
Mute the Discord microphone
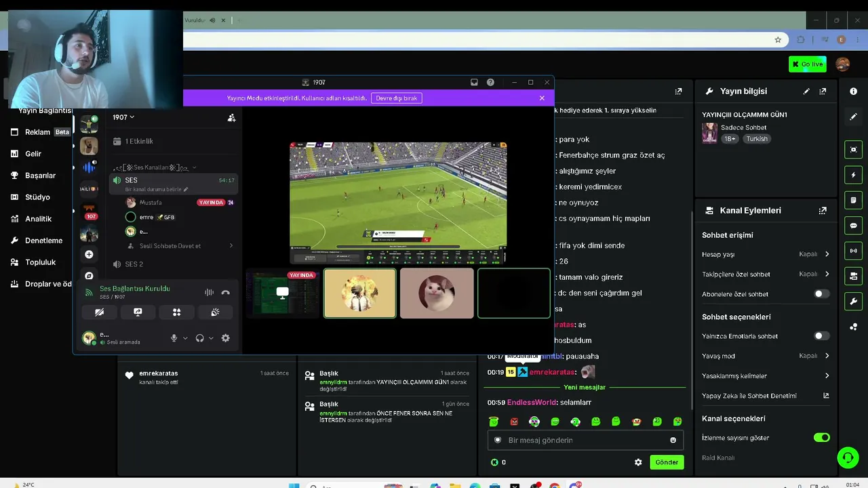(174, 338)
